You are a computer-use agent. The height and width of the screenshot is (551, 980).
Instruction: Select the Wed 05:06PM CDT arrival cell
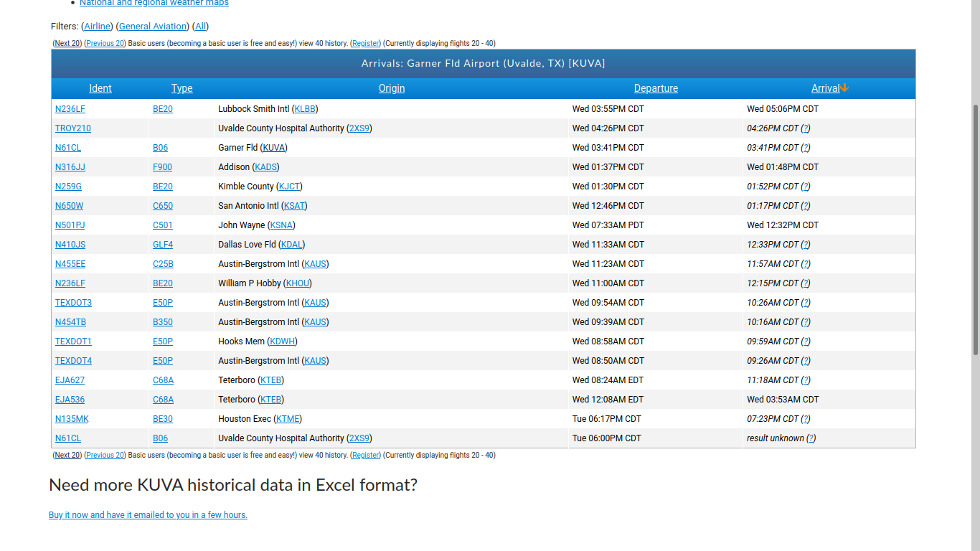[x=829, y=109]
